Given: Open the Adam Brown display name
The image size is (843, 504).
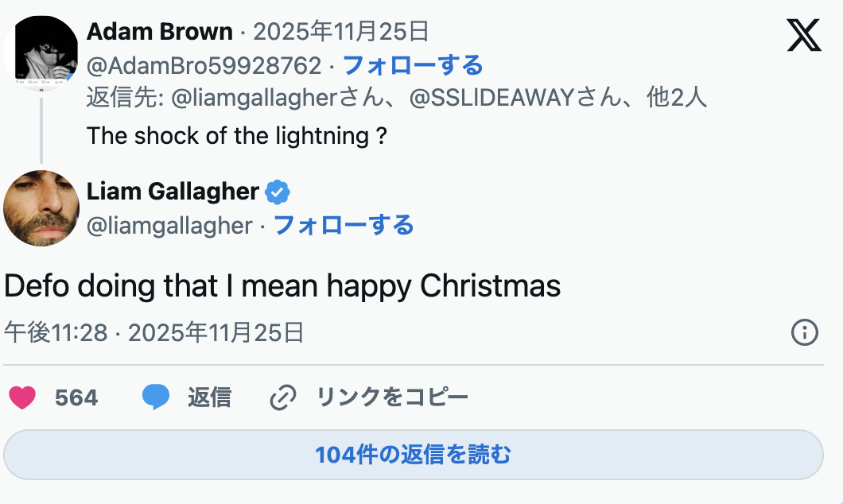Looking at the screenshot, I should click(159, 32).
